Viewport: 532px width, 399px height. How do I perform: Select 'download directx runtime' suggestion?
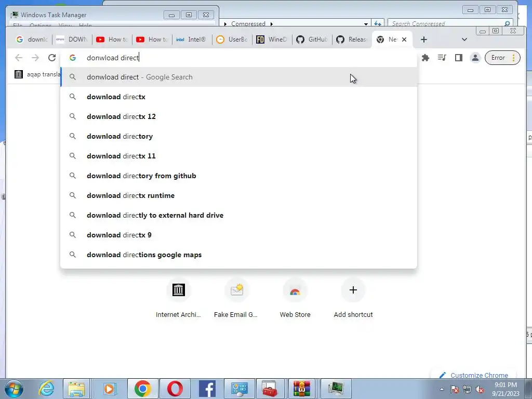pos(238,195)
